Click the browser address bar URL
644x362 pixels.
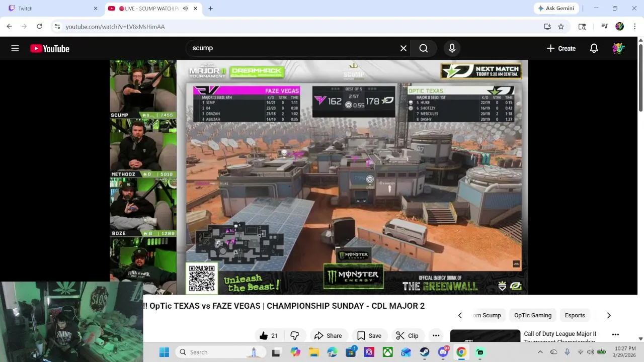pyautogui.click(x=115, y=27)
